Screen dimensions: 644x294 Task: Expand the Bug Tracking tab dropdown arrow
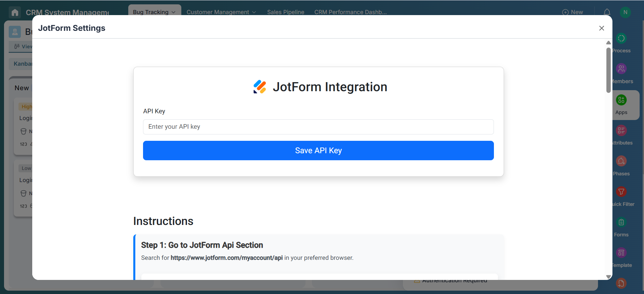(x=174, y=12)
